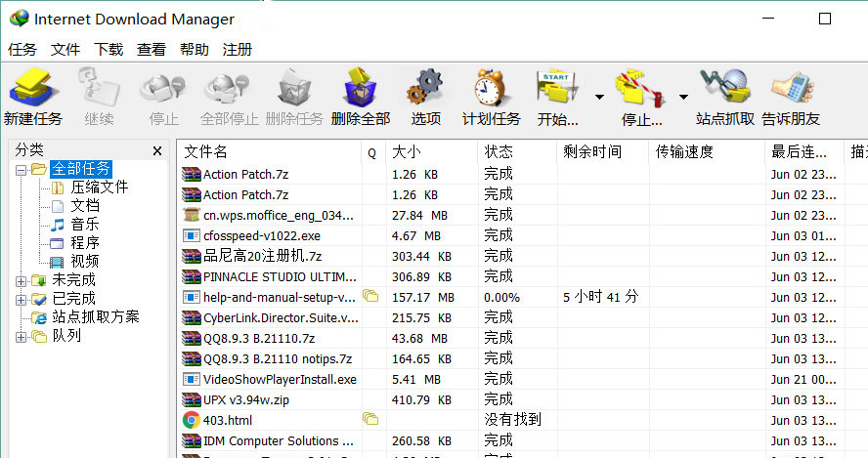The width and height of the screenshot is (868, 458).
Task: Expand the 未完成 tree node
Action: tap(22, 281)
